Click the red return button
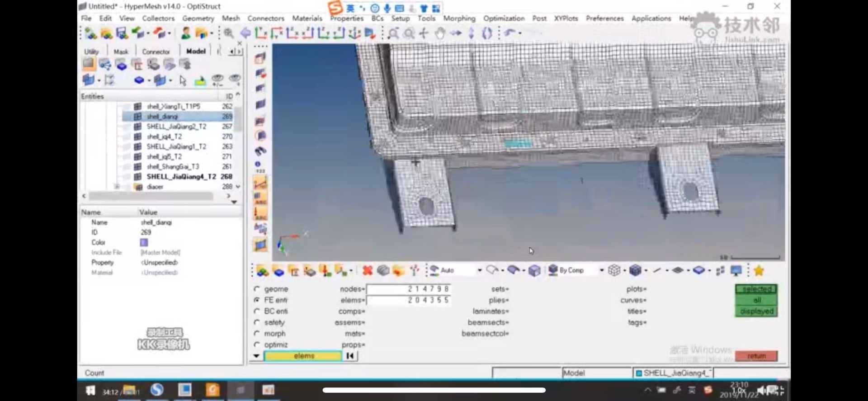Image resolution: width=868 pixels, height=401 pixels. [x=756, y=356]
